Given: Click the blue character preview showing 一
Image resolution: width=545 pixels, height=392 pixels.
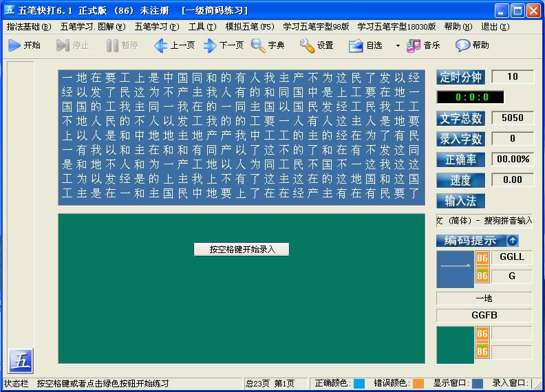Looking at the screenshot, I should tap(456, 270).
